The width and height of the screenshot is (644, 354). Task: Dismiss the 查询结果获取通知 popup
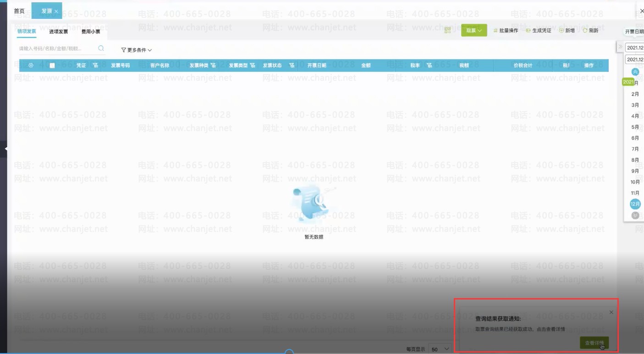[611, 312]
